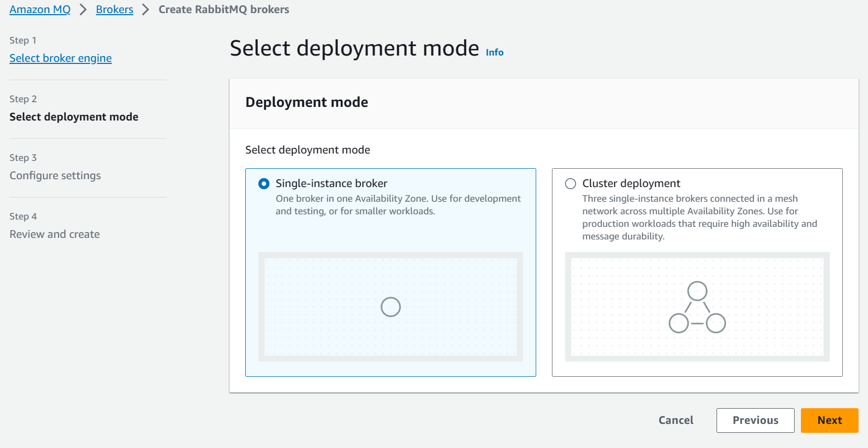The height and width of the screenshot is (448, 868).
Task: Click the Single-instance broker description text
Action: (x=398, y=205)
